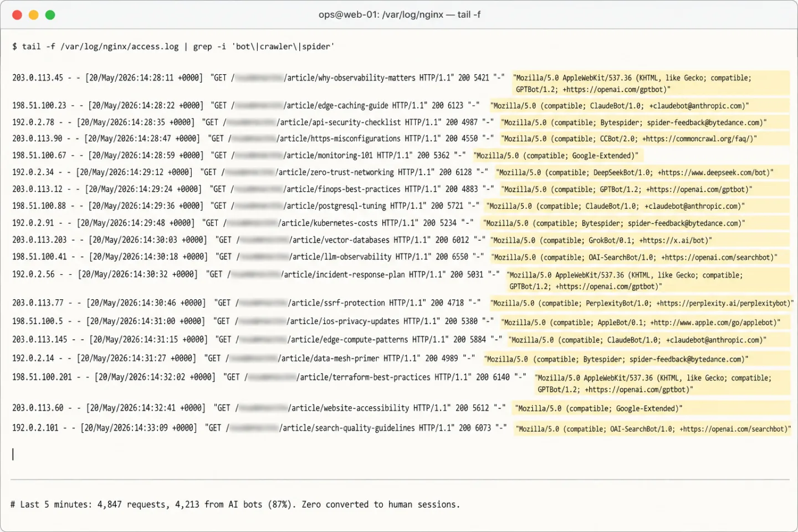Click timestamp [20/May/2026:14:33:09 +0000]
Image resolution: width=798 pixels, height=532 pixels.
tap(139, 428)
